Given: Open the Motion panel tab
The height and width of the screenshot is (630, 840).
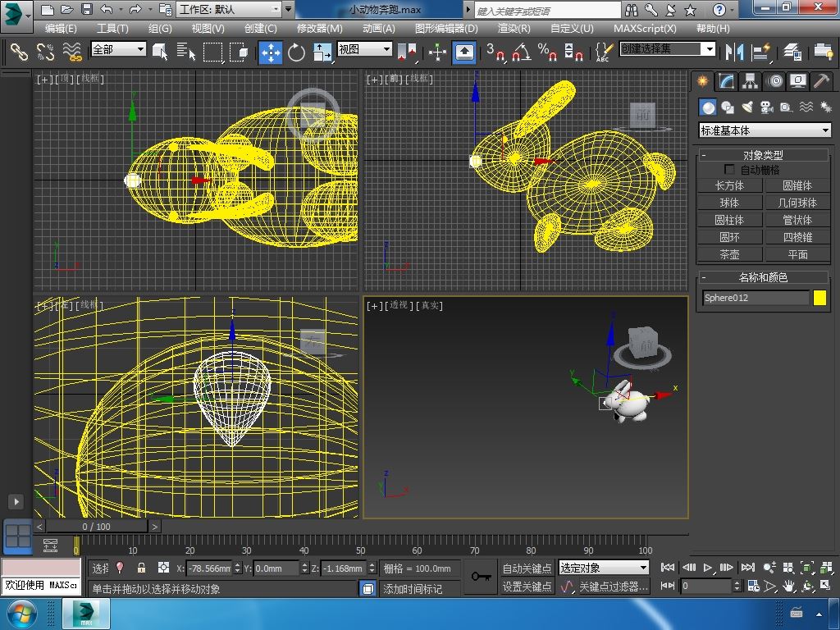Looking at the screenshot, I should pos(774,81).
